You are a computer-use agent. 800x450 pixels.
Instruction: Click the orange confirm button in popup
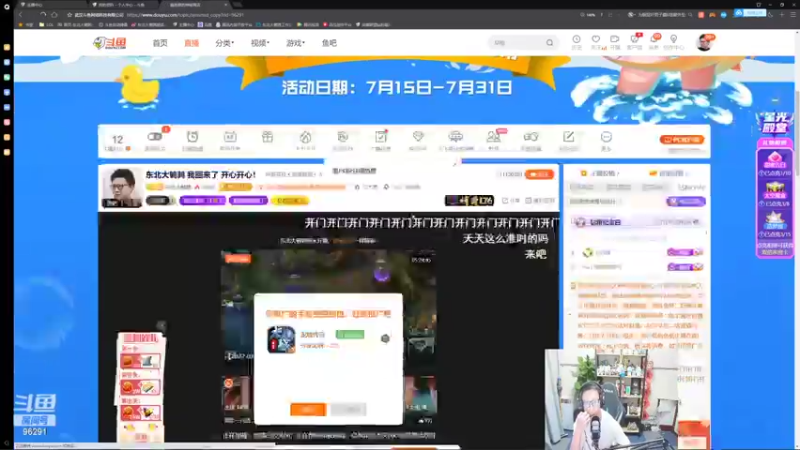pos(308,409)
